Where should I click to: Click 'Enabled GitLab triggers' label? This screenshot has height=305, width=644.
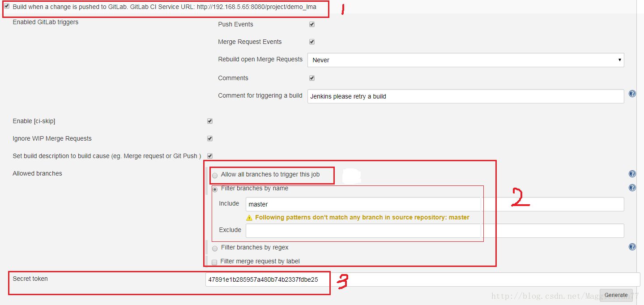tap(46, 22)
